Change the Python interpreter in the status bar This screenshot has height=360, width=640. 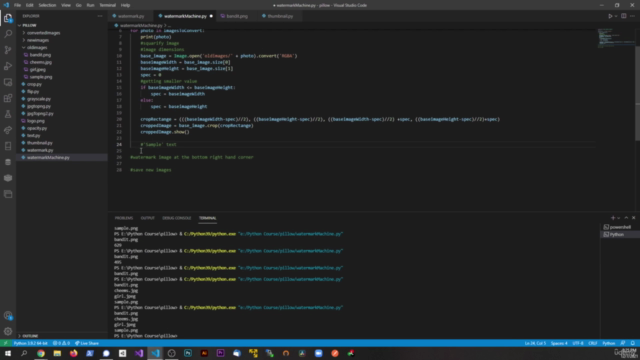pyautogui.click(x=31, y=343)
